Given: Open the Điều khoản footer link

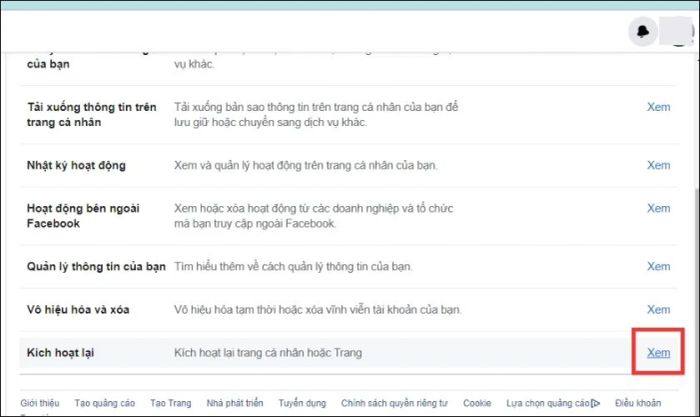Looking at the screenshot, I should pos(638,403).
